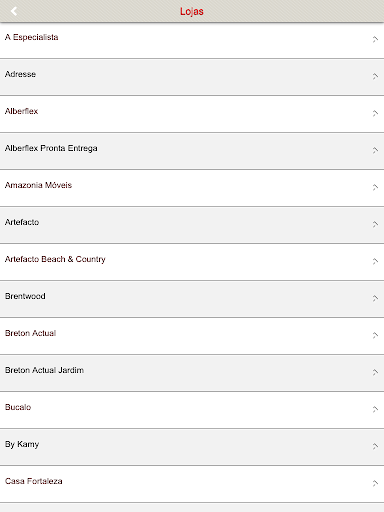Click the Lojas header title

(x=192, y=11)
